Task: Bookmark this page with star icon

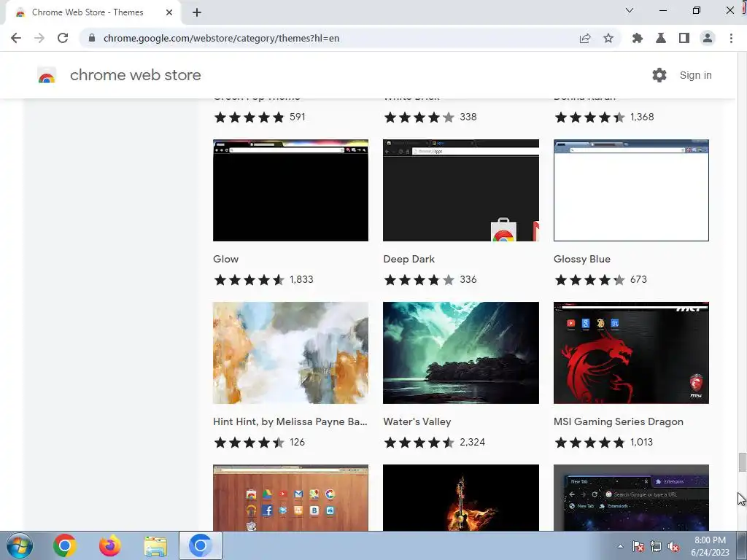Action: [x=608, y=38]
